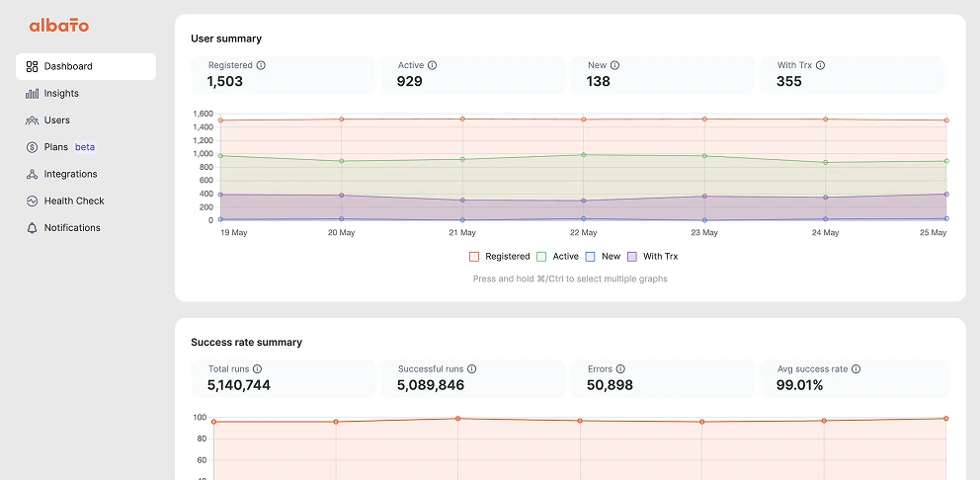980x480 pixels.
Task: Click Active data point on 24 May
Action: (826, 163)
